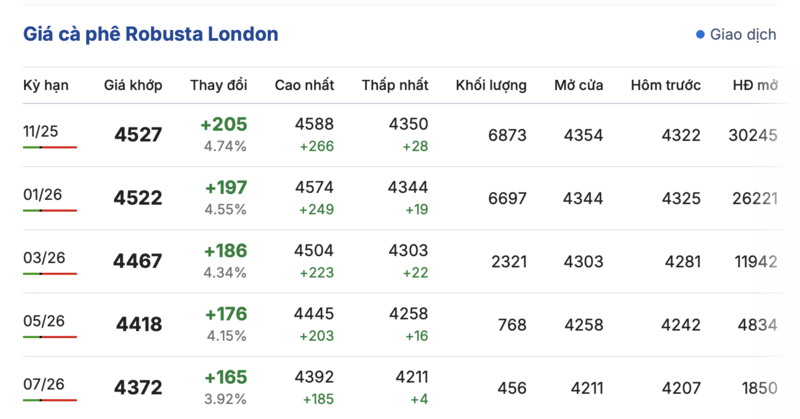Click the Giao dịch trading label
The height and width of the screenshot is (419, 800).
click(743, 35)
